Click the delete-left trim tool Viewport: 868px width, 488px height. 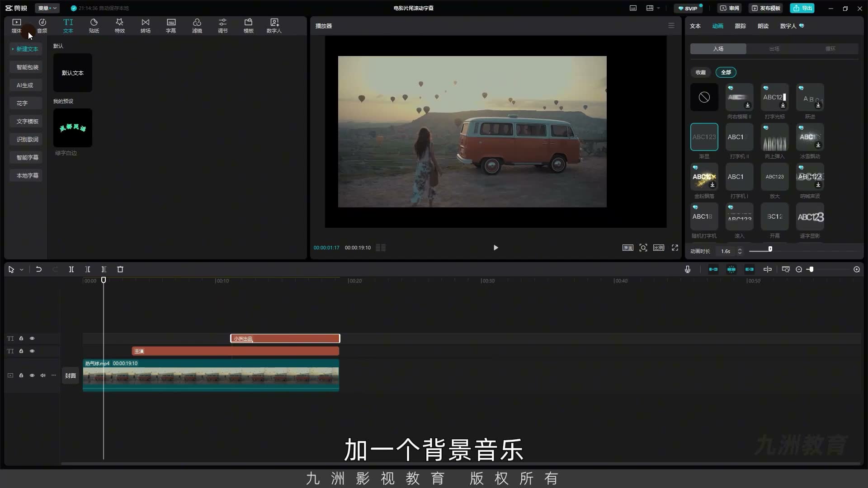point(88,269)
